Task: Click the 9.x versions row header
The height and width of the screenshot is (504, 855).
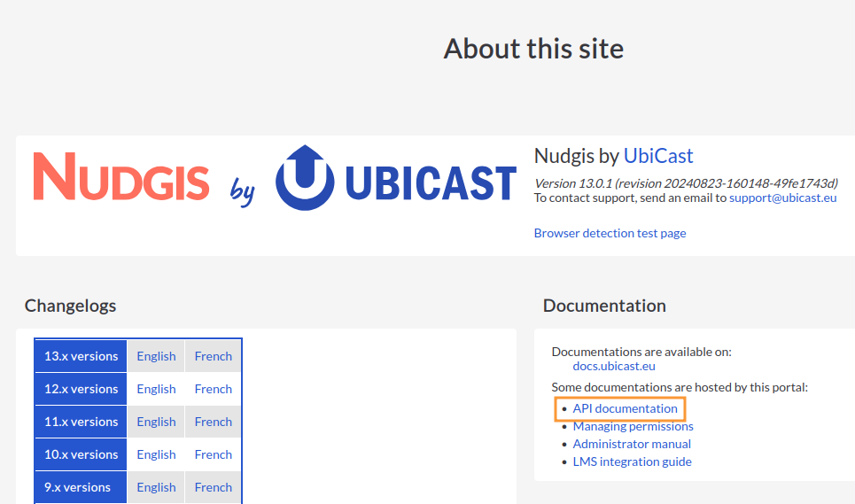Action: pyautogui.click(x=82, y=487)
